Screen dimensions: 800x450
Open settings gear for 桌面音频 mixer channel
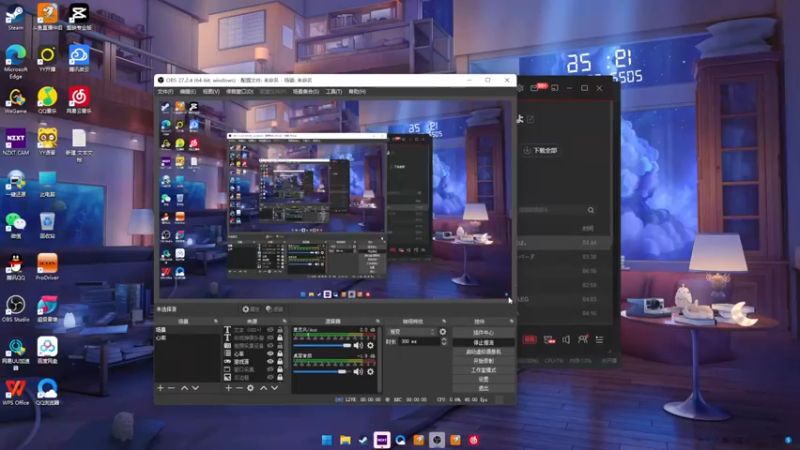tap(370, 371)
